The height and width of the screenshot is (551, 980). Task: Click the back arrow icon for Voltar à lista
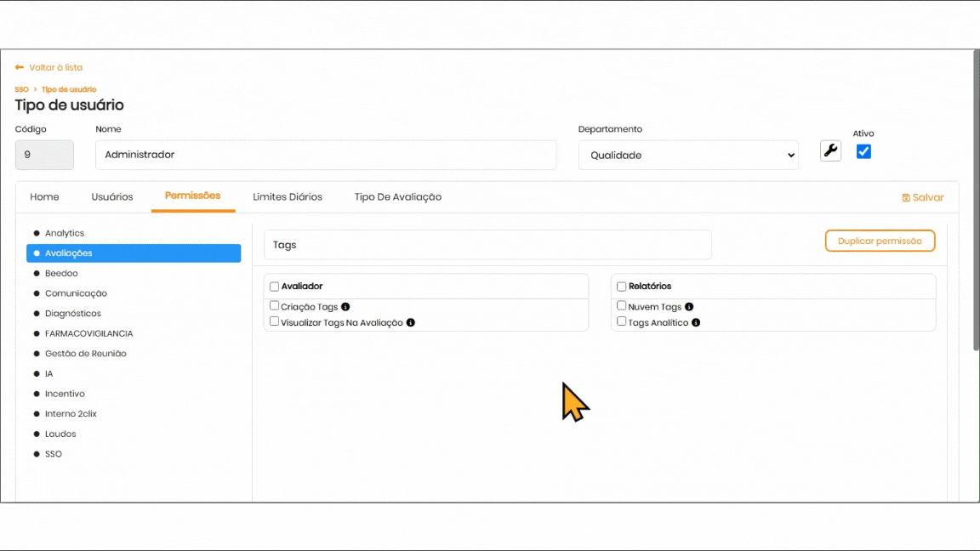[20, 67]
